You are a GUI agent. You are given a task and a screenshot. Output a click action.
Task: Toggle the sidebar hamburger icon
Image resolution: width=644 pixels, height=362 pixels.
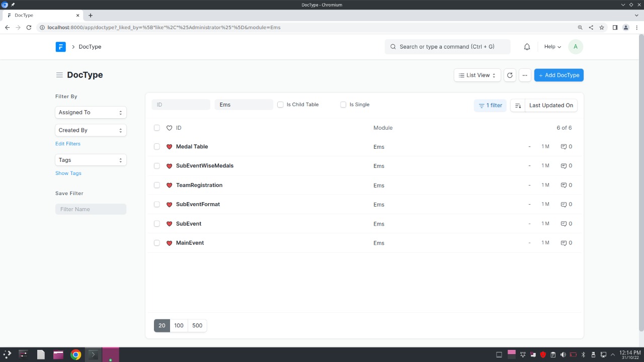[x=59, y=75]
